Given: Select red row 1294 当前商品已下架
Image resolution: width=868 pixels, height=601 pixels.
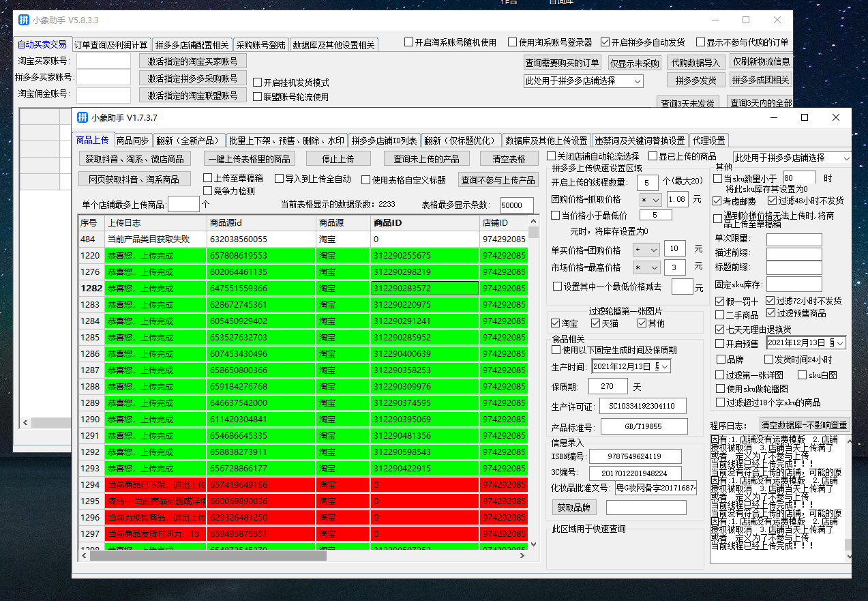Looking at the screenshot, I should [303, 485].
